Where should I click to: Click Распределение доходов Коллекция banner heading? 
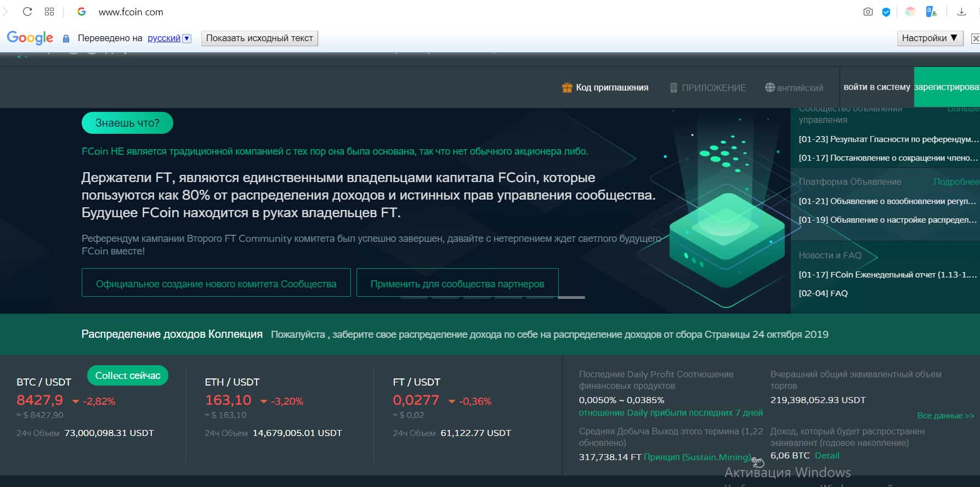[172, 334]
